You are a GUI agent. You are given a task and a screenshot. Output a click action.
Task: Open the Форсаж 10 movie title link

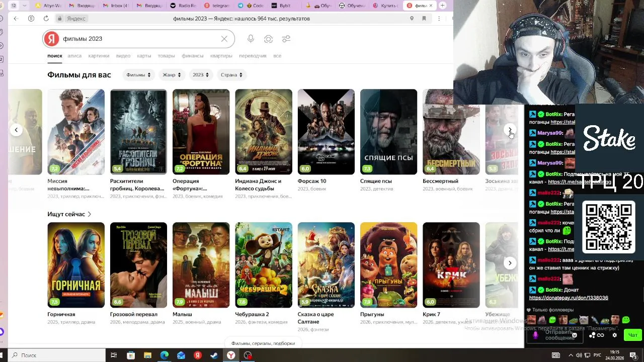click(x=312, y=181)
